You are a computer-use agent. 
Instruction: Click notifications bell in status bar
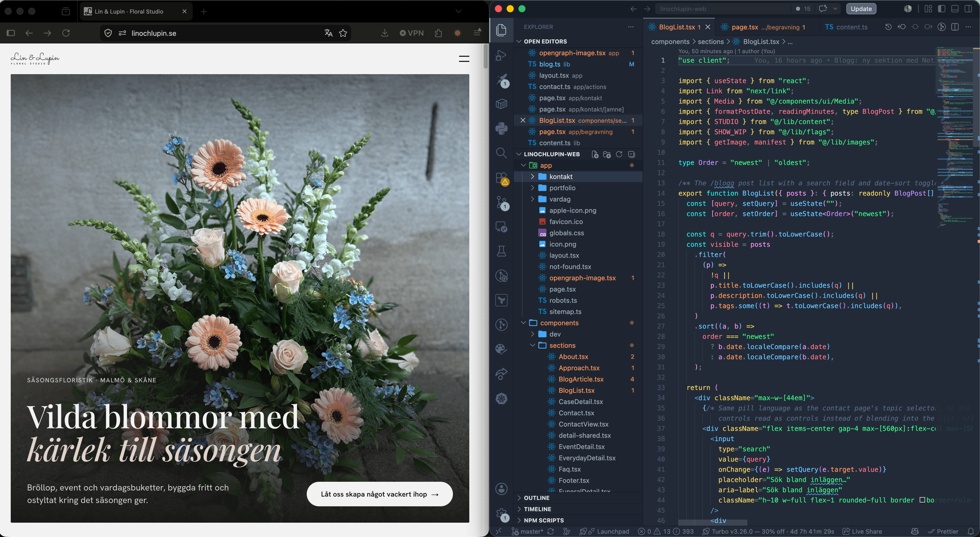[x=970, y=531]
